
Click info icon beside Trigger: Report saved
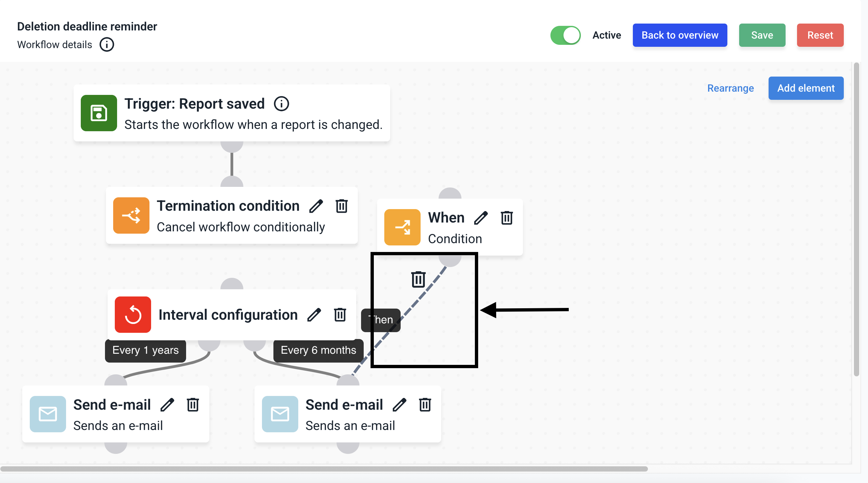[x=281, y=103]
